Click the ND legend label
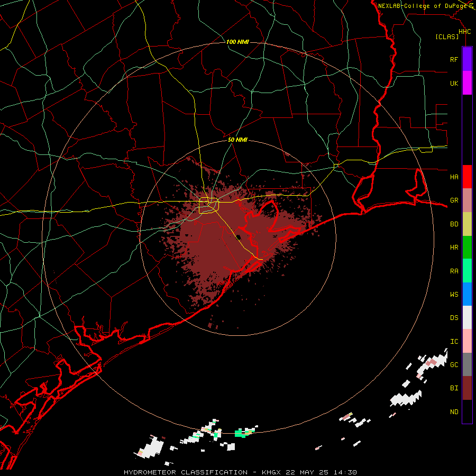The image size is (476, 476). click(x=454, y=412)
